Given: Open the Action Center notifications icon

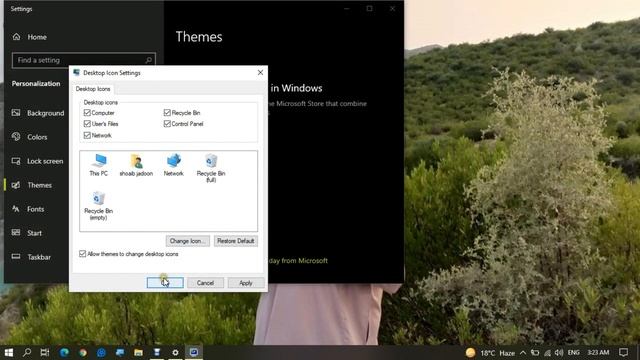Looking at the screenshot, I should (623, 352).
